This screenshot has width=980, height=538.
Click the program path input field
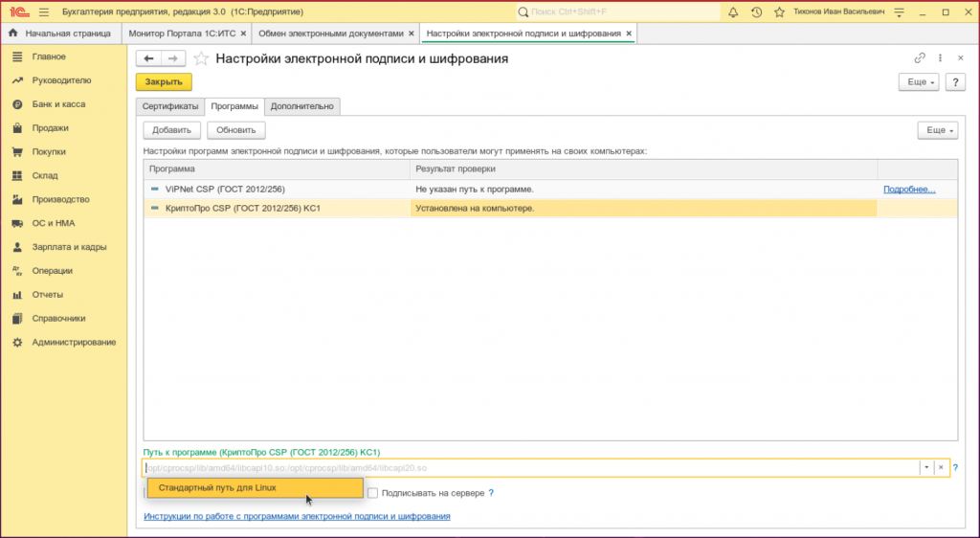(531, 467)
